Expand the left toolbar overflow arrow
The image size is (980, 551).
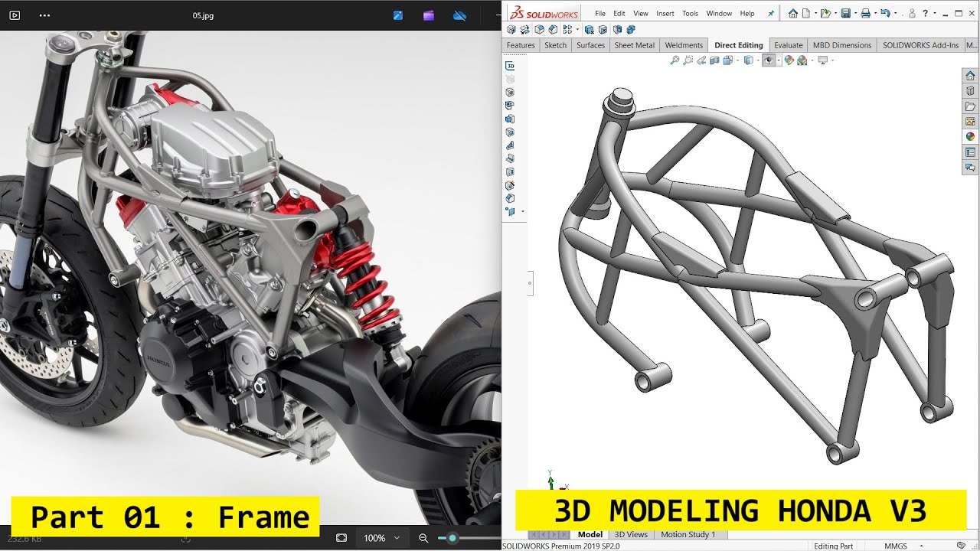(523, 211)
